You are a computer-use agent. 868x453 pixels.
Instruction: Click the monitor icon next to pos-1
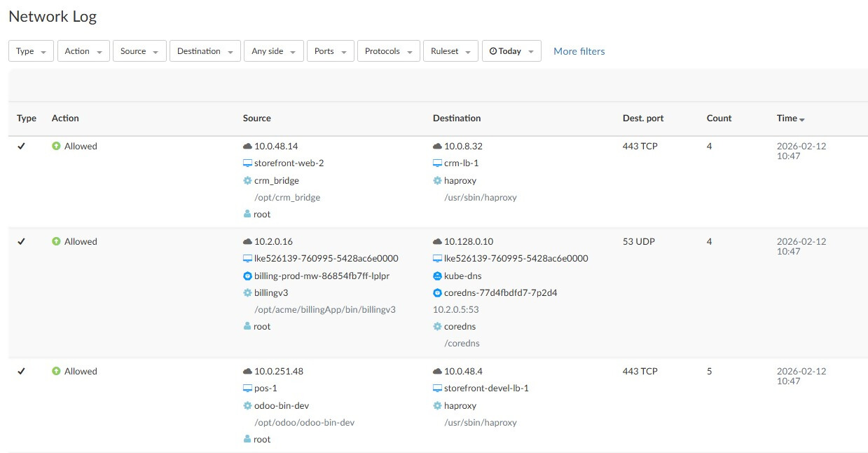pyautogui.click(x=247, y=388)
